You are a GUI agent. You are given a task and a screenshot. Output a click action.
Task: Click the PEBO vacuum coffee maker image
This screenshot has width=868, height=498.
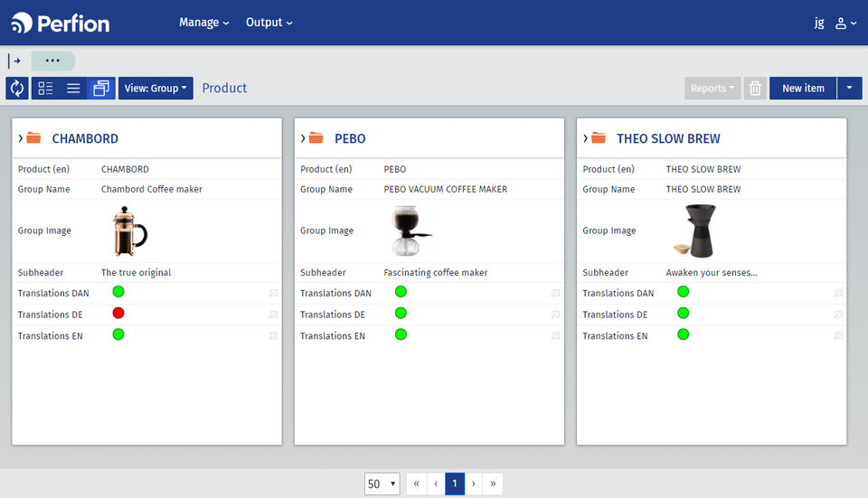pos(410,230)
